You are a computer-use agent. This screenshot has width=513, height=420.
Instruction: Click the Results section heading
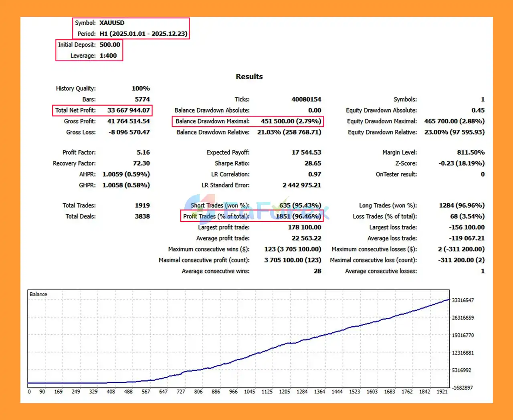249,76
